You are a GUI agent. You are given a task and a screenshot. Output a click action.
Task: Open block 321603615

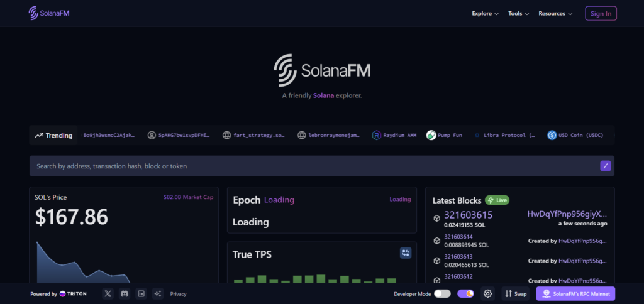click(x=468, y=215)
